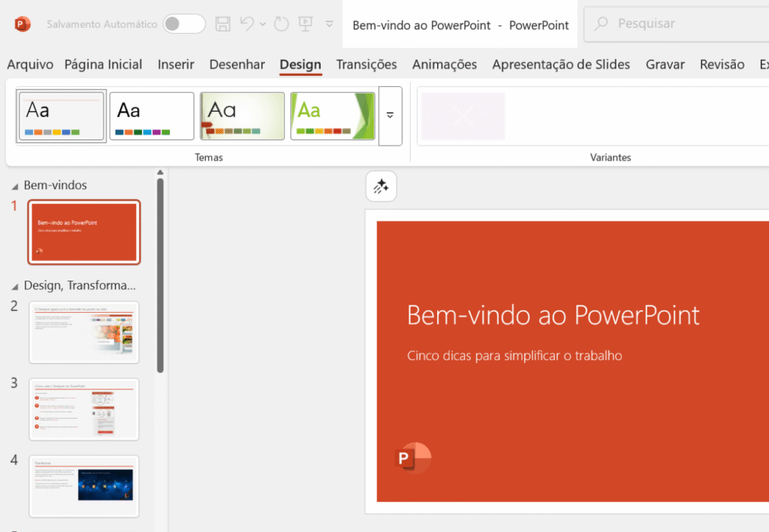Start slideshow from the presentation icon
769x532 pixels.
coord(306,24)
